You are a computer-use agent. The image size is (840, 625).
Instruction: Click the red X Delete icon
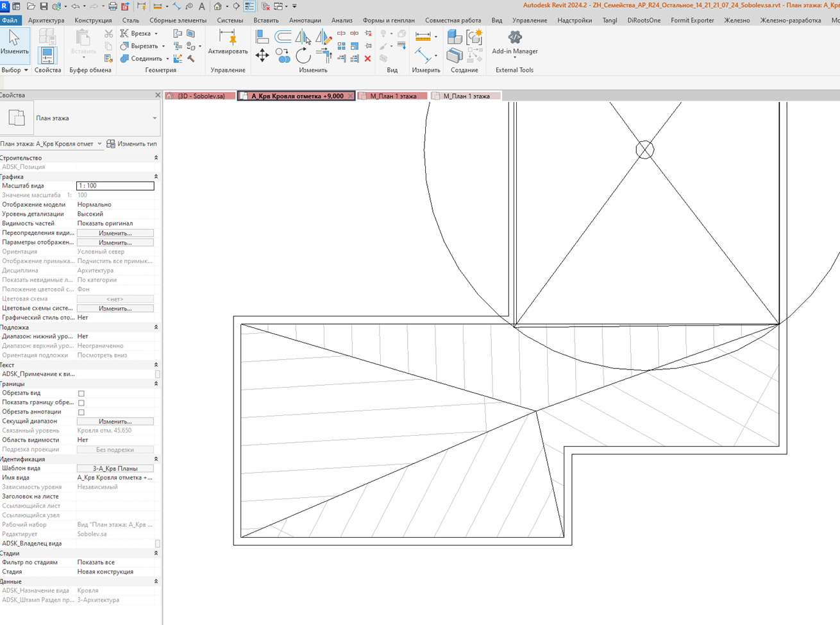367,58
